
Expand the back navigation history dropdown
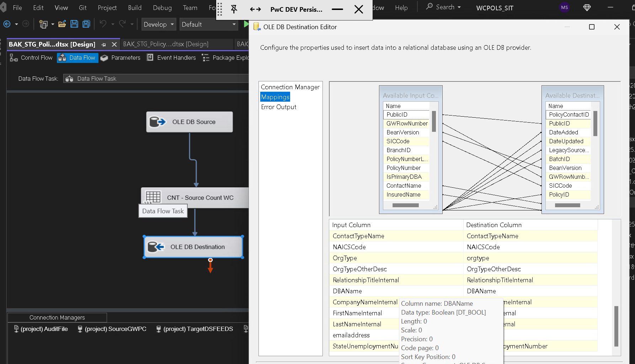coord(16,24)
